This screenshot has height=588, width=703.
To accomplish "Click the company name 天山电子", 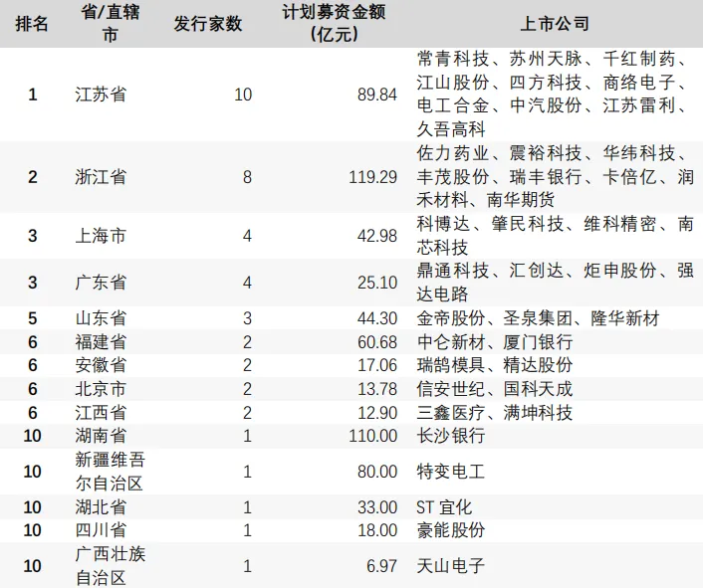I will point(451,566).
